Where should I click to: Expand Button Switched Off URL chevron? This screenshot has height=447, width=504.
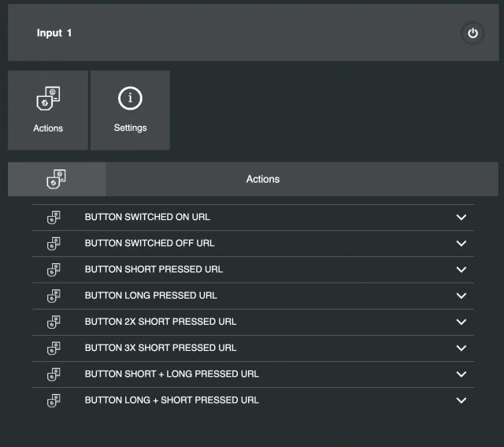point(461,244)
